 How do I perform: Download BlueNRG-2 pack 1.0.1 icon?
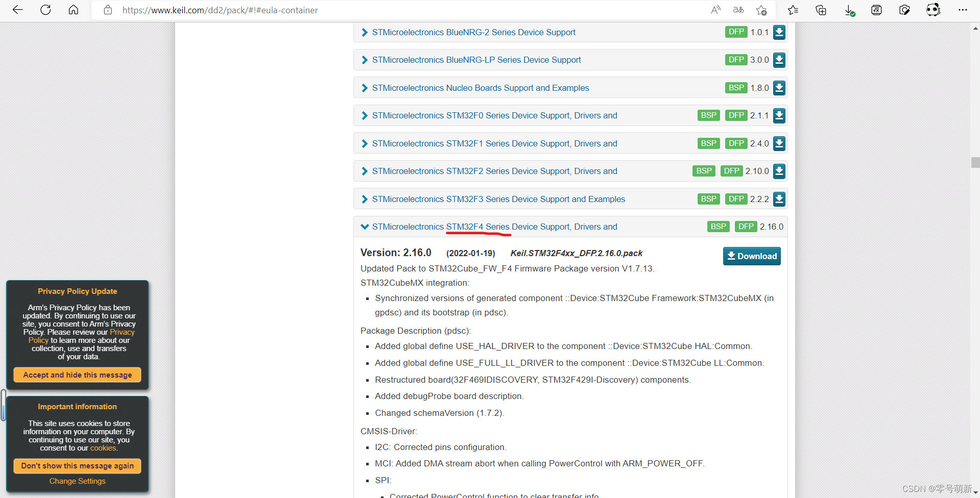coord(779,32)
